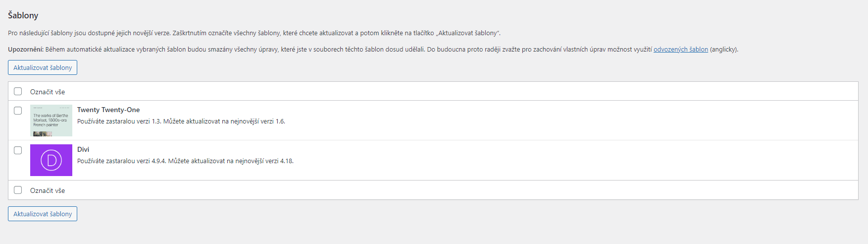Click the Divi theme name

click(x=83, y=150)
